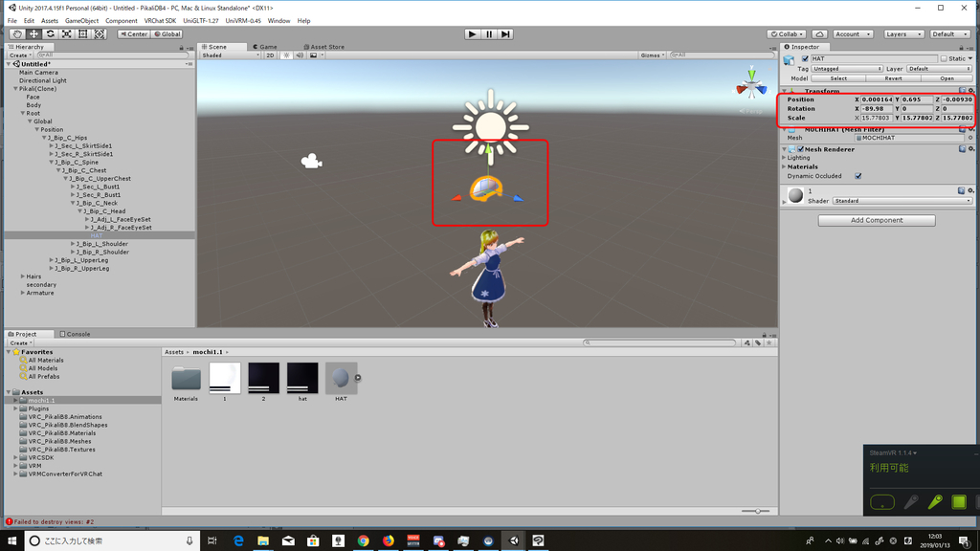Viewport: 980px width, 551px height.
Task: Select the Move tool
Action: tap(33, 33)
